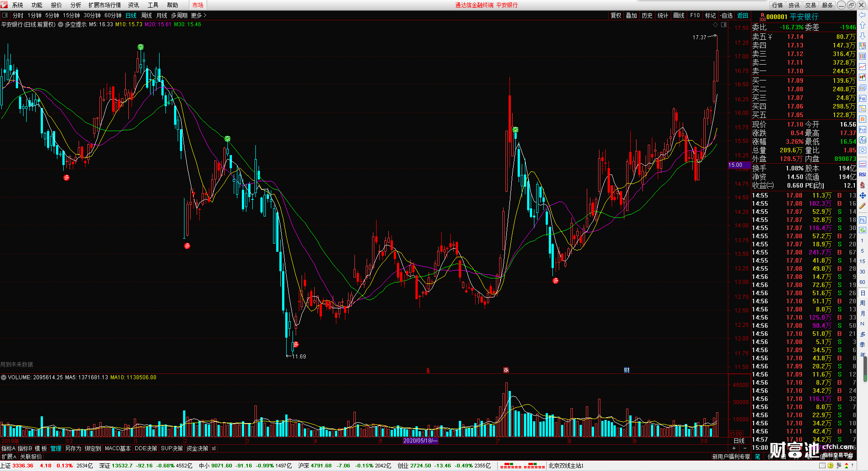
Task: Open the 多周期 multi-period dropdown
Action: coord(179,15)
